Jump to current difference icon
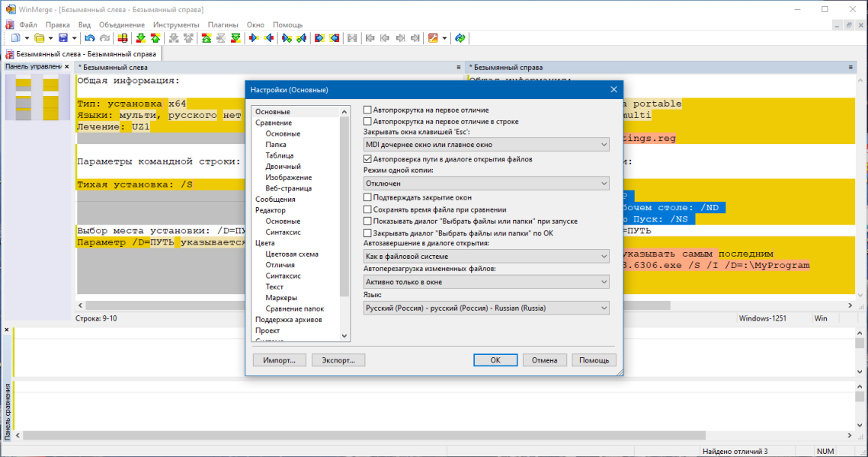The width and height of the screenshot is (868, 457). 221,38
